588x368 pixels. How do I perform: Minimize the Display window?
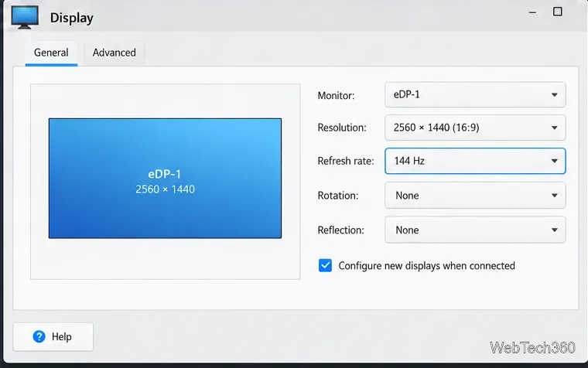(x=532, y=12)
